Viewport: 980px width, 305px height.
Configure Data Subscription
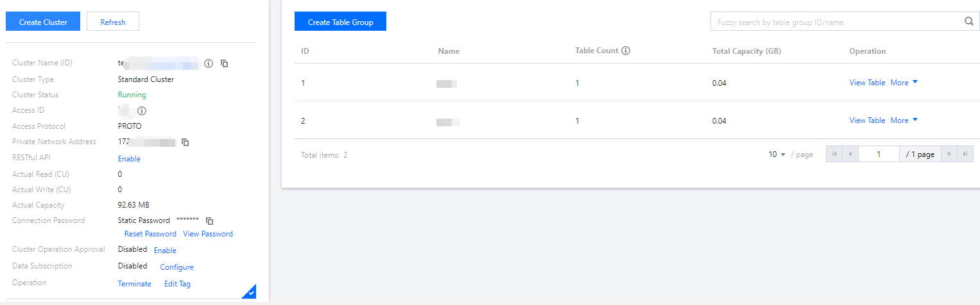click(176, 267)
